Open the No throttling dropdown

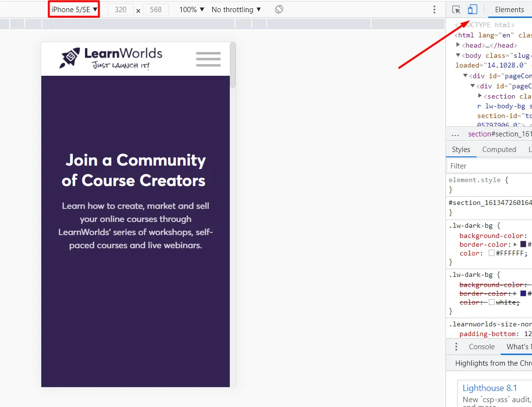tap(236, 10)
